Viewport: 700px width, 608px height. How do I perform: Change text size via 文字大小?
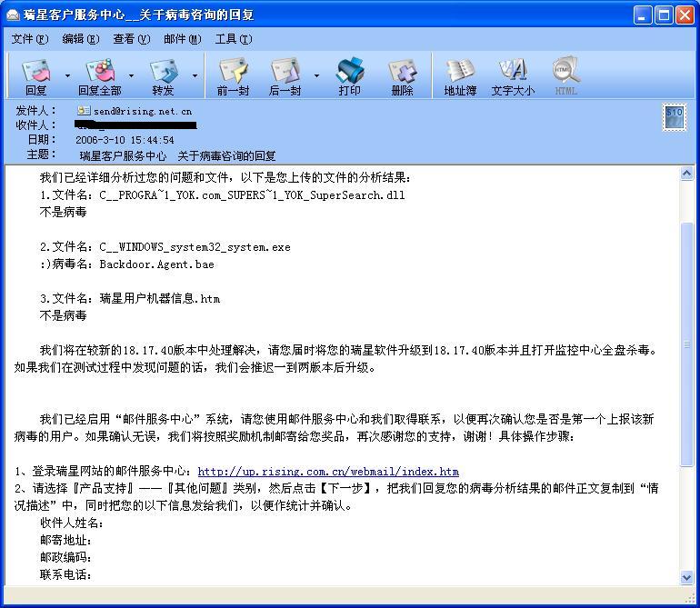tap(513, 76)
